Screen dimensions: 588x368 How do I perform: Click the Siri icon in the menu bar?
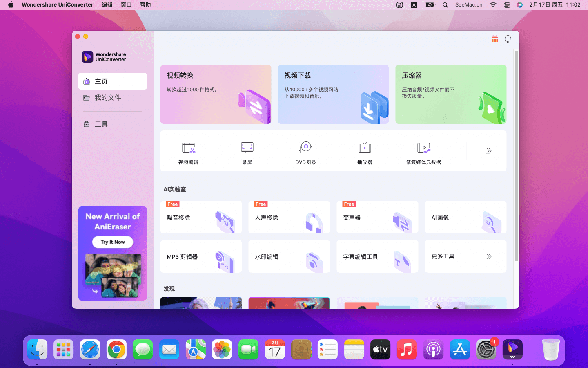pos(520,5)
